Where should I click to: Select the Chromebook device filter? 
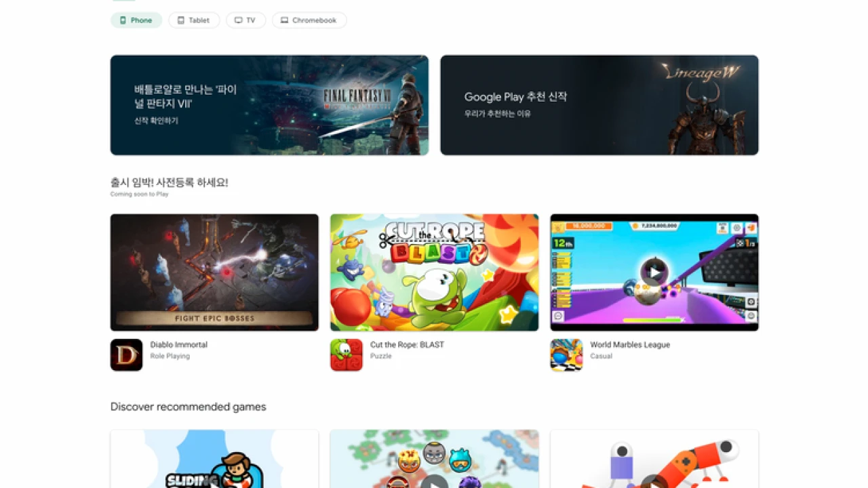point(309,20)
